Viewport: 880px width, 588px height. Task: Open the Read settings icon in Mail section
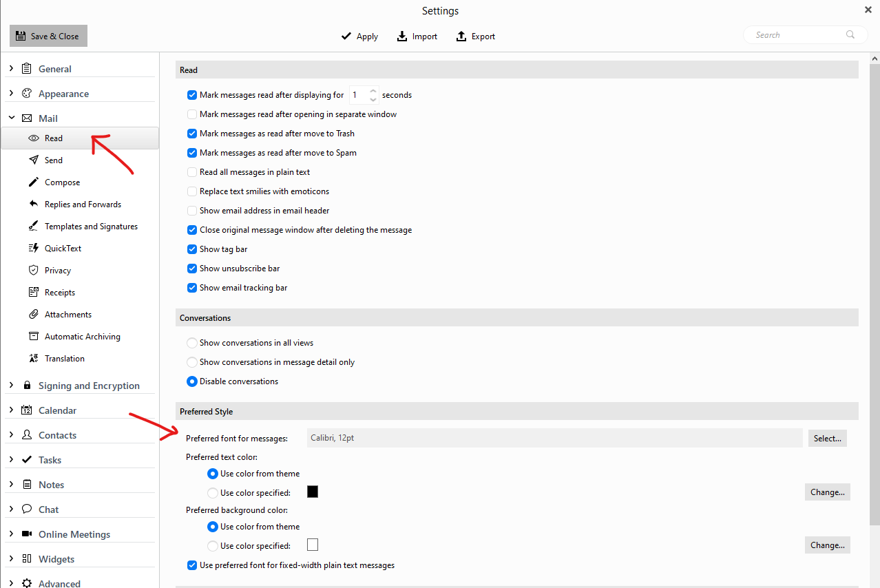(34, 138)
